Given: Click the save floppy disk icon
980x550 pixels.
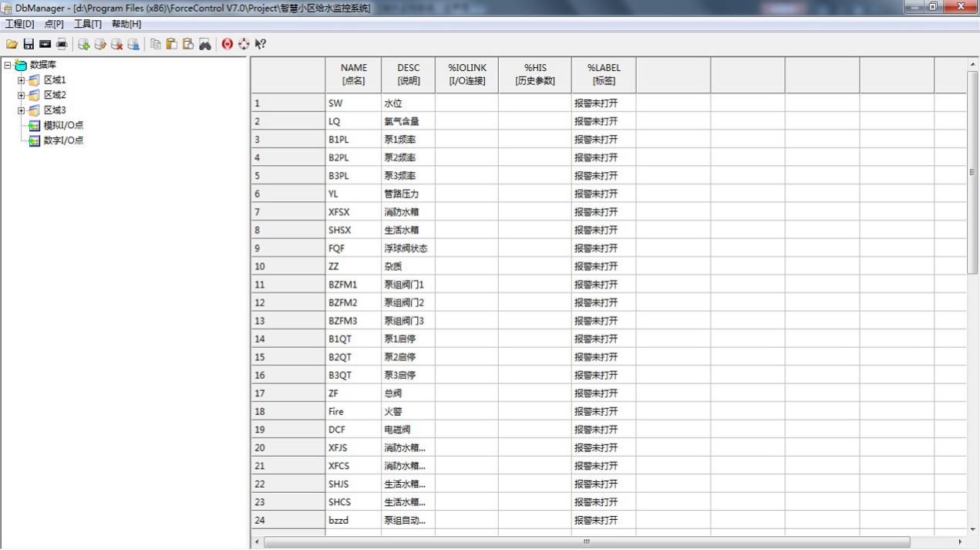Looking at the screenshot, I should (29, 45).
